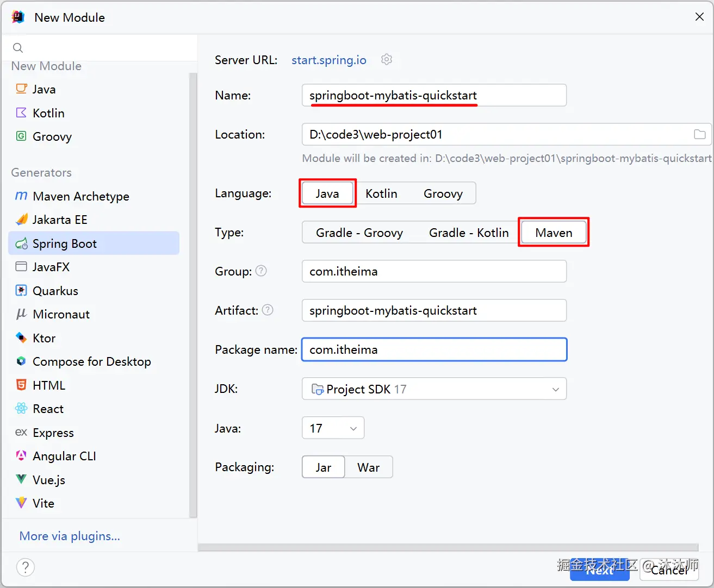
Task: Click the Compose for Desktop icon
Action: coord(21,361)
